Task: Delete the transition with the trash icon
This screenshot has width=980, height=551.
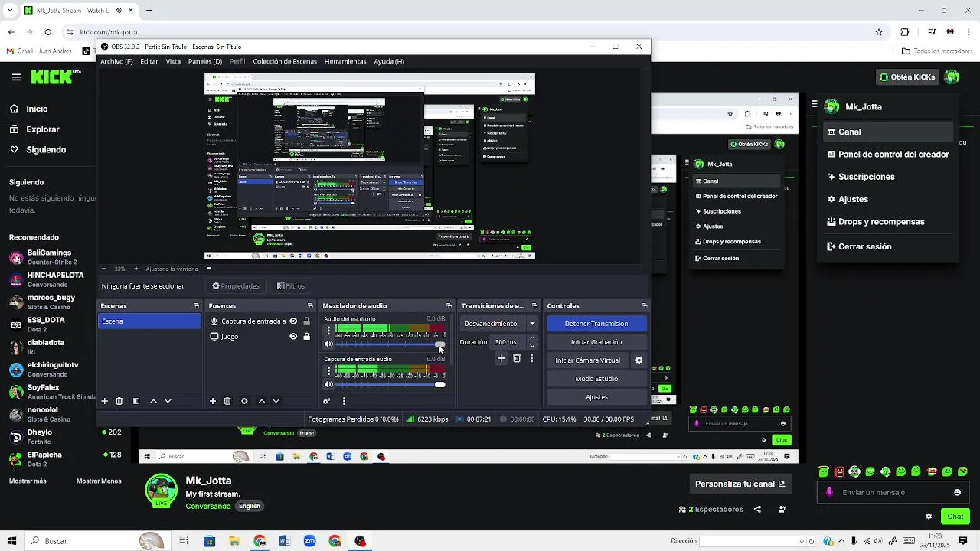Action: (517, 358)
